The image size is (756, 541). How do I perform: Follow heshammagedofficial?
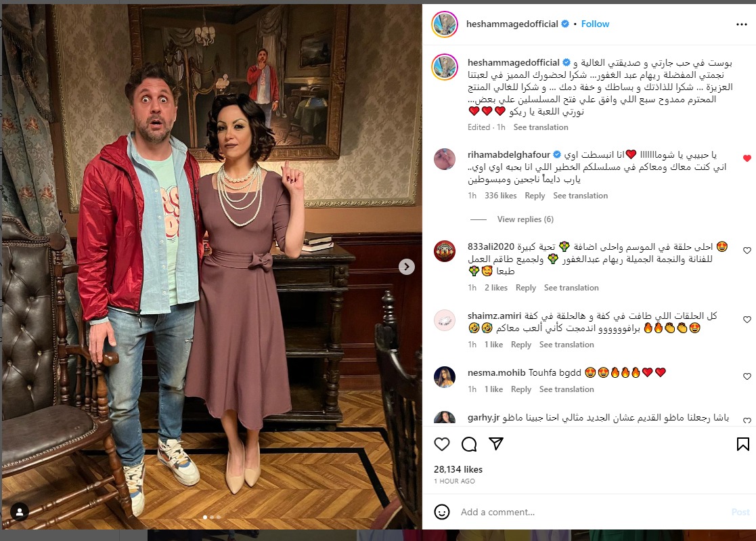pyautogui.click(x=595, y=24)
